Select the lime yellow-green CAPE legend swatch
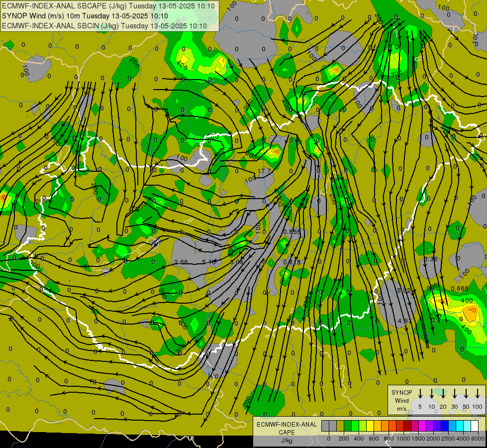487x448 pixels. pos(363,426)
